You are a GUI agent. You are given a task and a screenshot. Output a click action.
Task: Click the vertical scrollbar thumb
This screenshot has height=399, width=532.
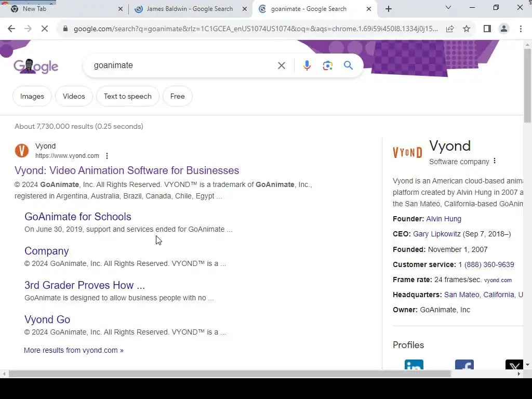tap(527, 86)
